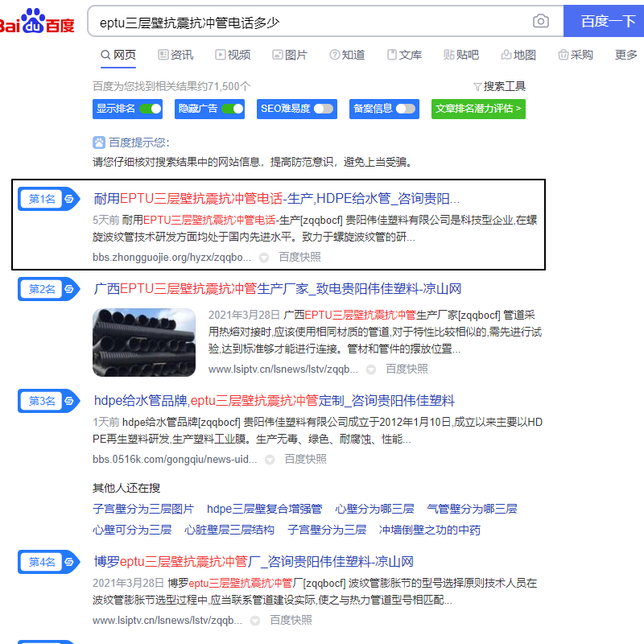Image resolution: width=644 pixels, height=644 pixels.
Task: Open result 耐用EPTU三层壁抗震抗冲管电话
Action: tap(276, 199)
